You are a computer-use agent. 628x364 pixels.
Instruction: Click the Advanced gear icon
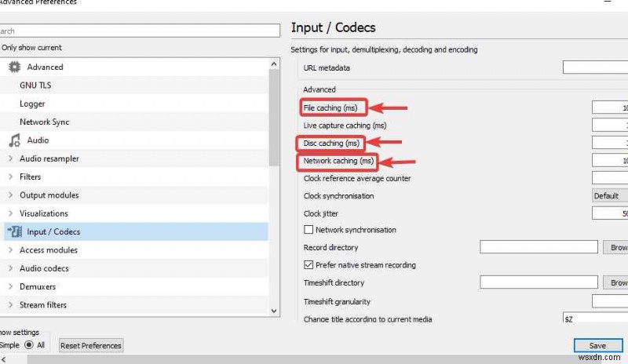(14, 67)
